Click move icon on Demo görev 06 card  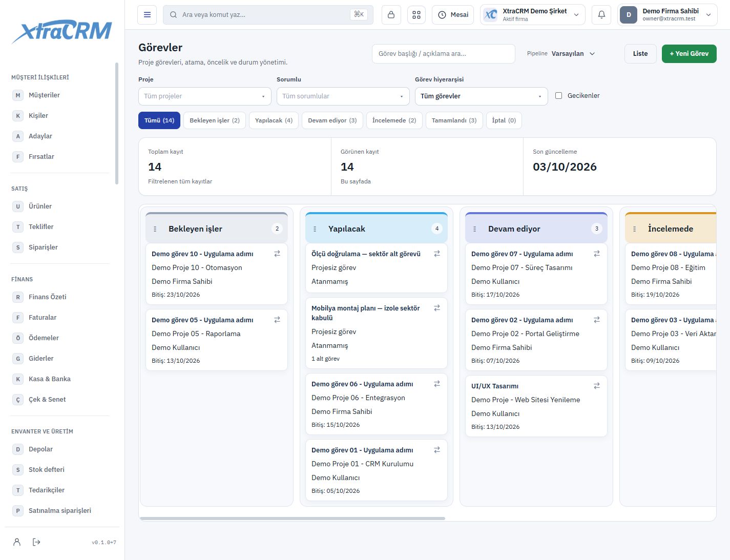click(x=437, y=384)
